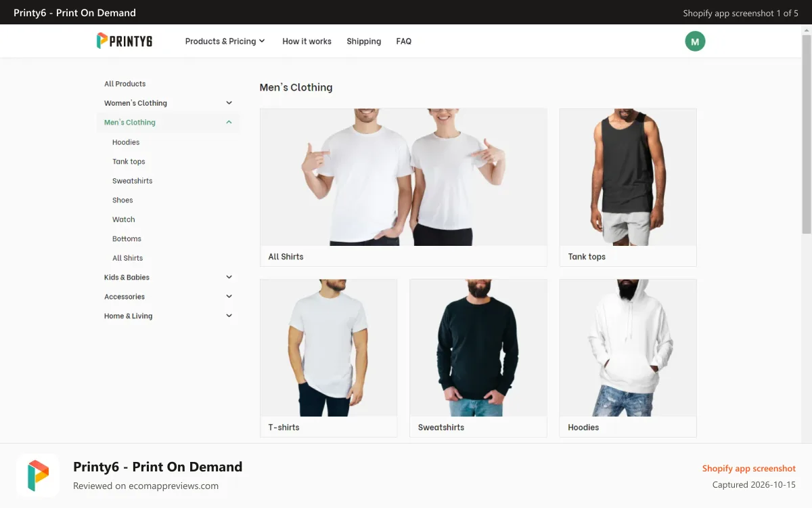The width and height of the screenshot is (812, 508).
Task: Open How it works page
Action: point(307,41)
